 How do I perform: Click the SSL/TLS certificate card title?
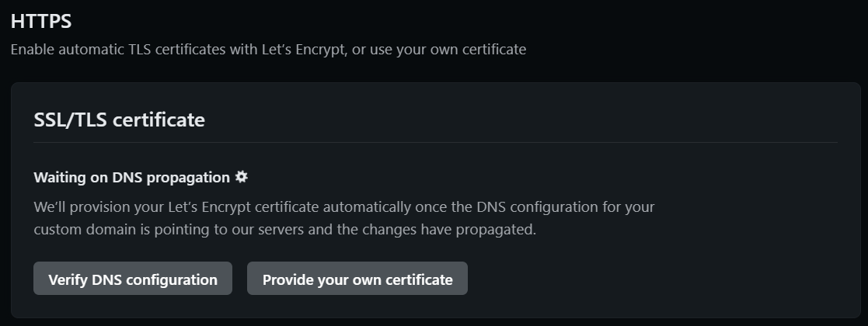coord(119,120)
